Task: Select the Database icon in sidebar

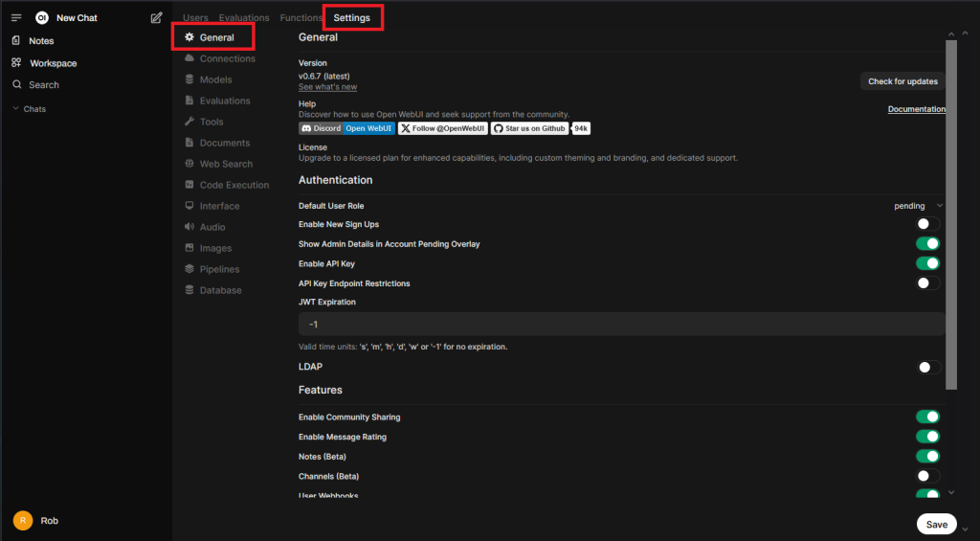Action: coord(189,291)
